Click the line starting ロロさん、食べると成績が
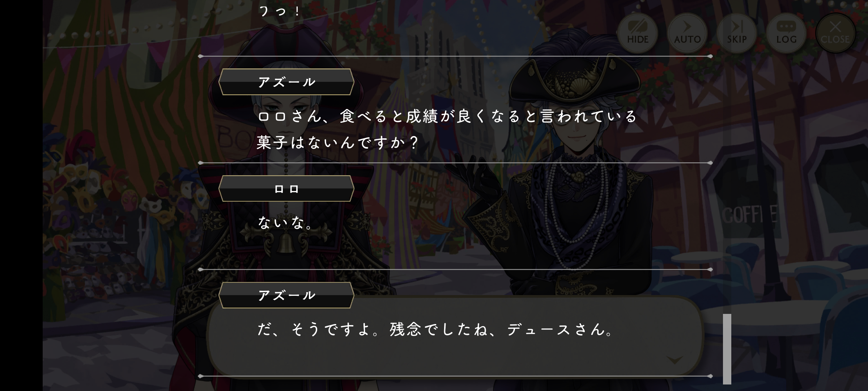The height and width of the screenshot is (391, 868). [447, 117]
